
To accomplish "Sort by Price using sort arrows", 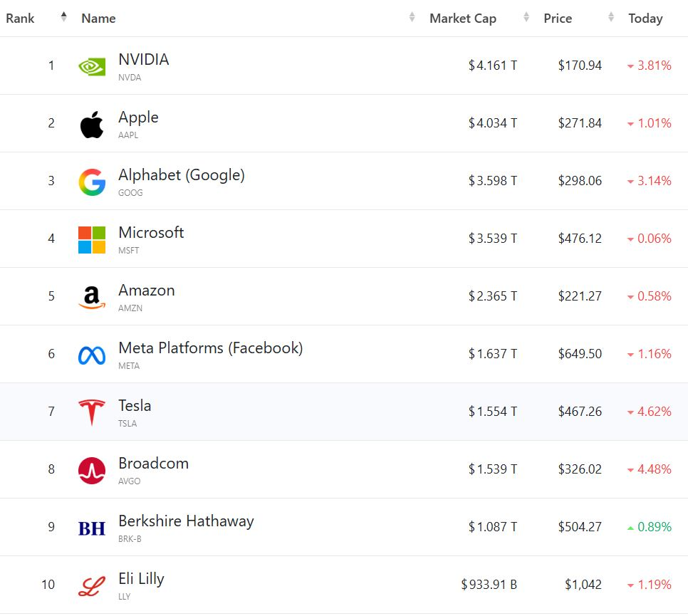I will [x=611, y=18].
